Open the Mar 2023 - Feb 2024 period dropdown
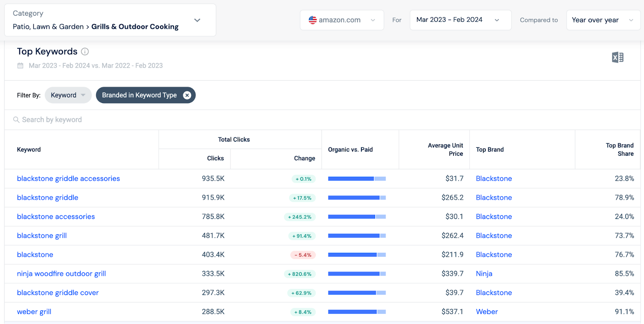 460,20
